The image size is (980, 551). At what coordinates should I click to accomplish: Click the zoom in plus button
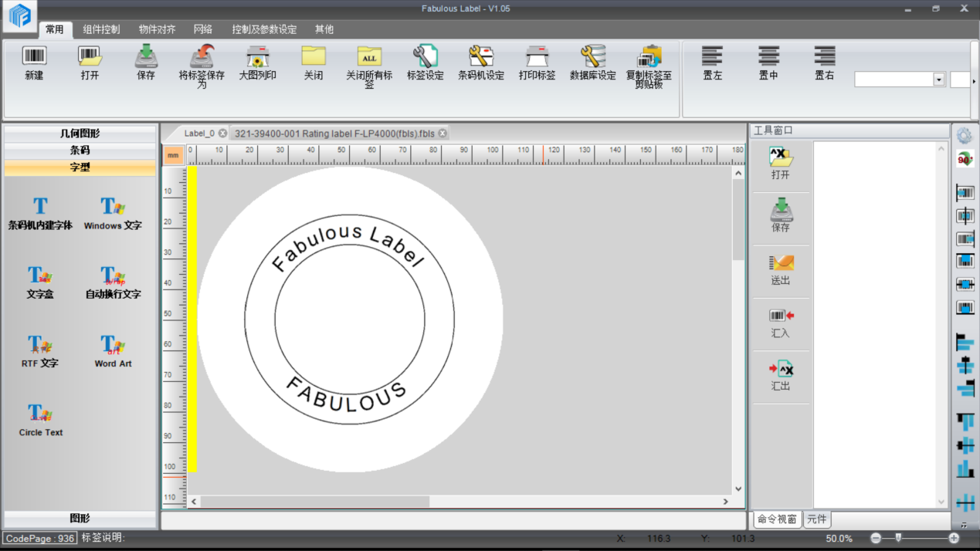pos(954,538)
